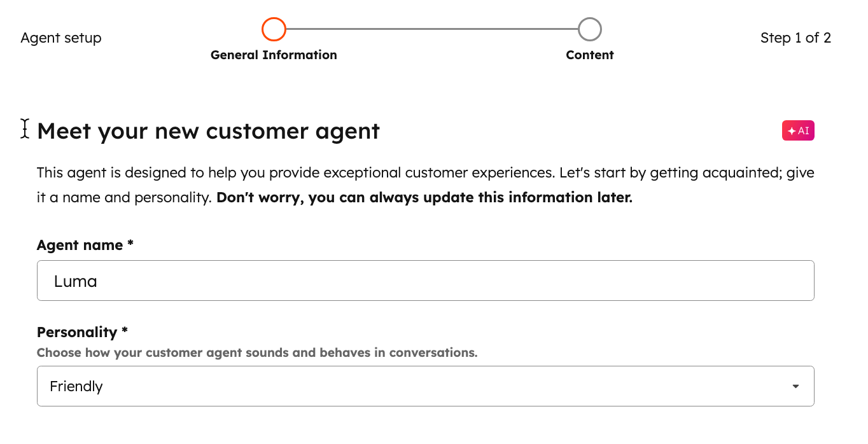Screen dimensions: 868x444
Task: Click the chevron on the Personality selector
Action: coord(794,385)
